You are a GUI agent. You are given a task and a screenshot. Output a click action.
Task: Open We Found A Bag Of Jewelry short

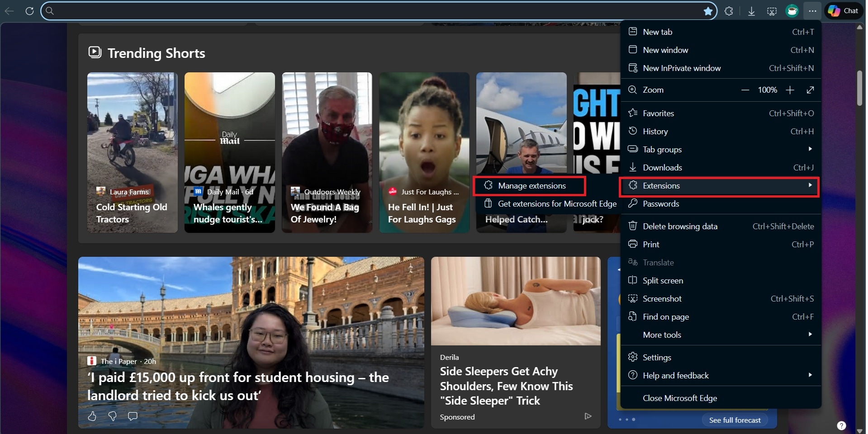[327, 152]
